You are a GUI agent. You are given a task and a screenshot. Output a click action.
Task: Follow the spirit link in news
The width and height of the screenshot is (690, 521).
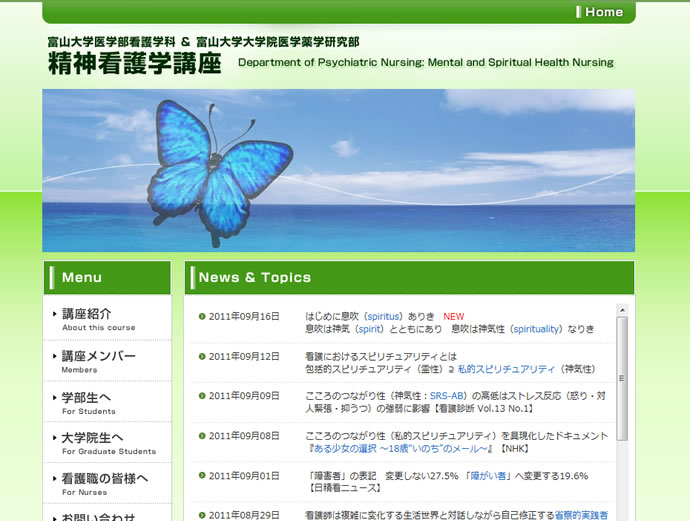click(369, 329)
